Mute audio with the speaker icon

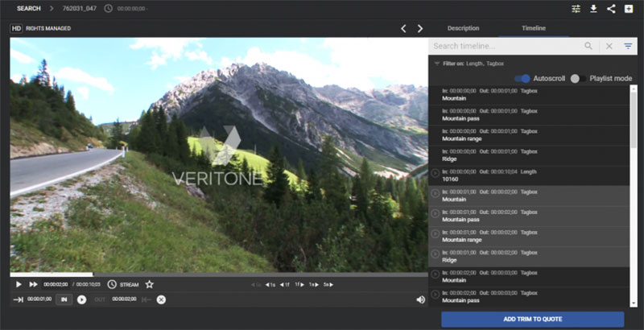coord(420,299)
